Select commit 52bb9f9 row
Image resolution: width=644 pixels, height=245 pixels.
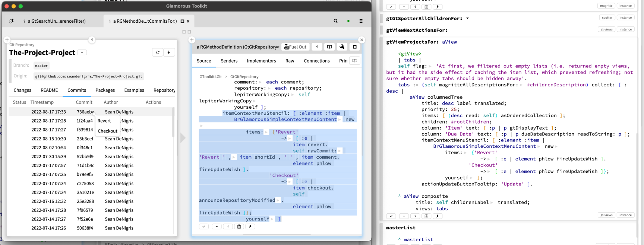click(91, 156)
